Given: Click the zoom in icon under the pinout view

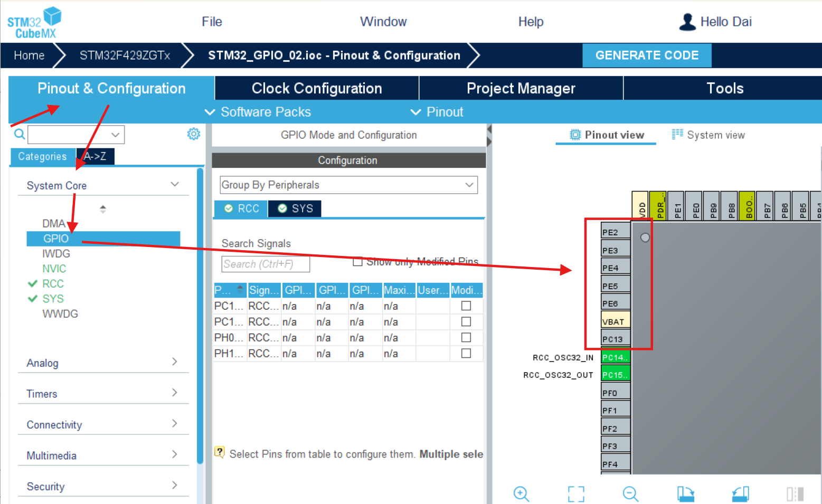Looking at the screenshot, I should [x=521, y=494].
